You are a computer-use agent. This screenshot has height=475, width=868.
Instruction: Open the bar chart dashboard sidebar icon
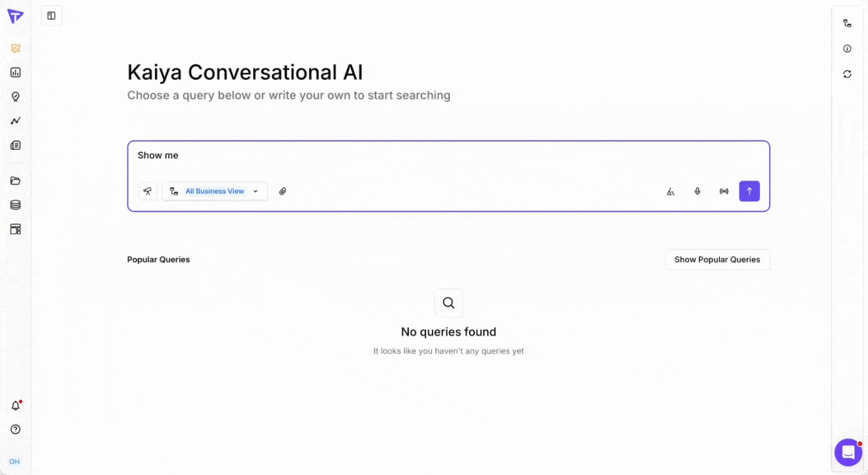click(x=16, y=73)
